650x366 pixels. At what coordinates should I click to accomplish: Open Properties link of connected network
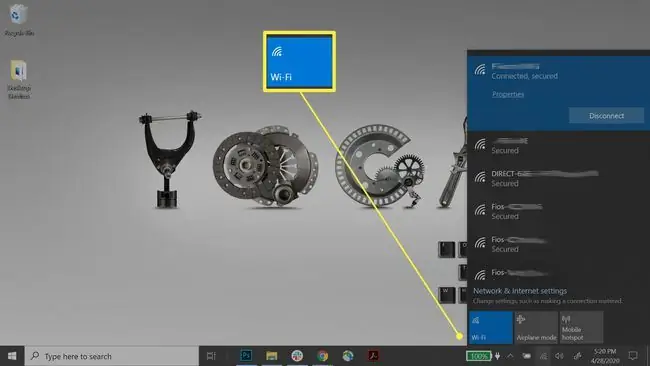click(508, 94)
